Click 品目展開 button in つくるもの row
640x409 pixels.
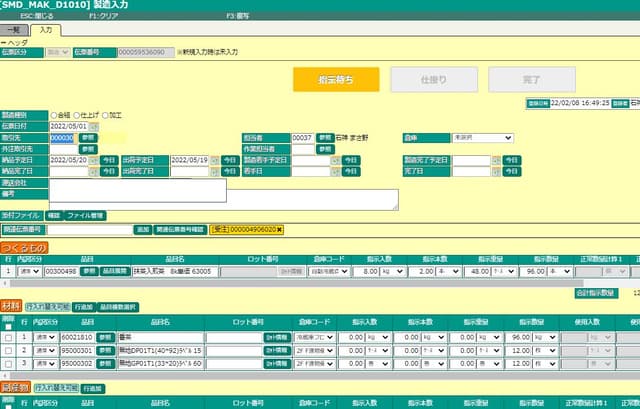(115, 271)
